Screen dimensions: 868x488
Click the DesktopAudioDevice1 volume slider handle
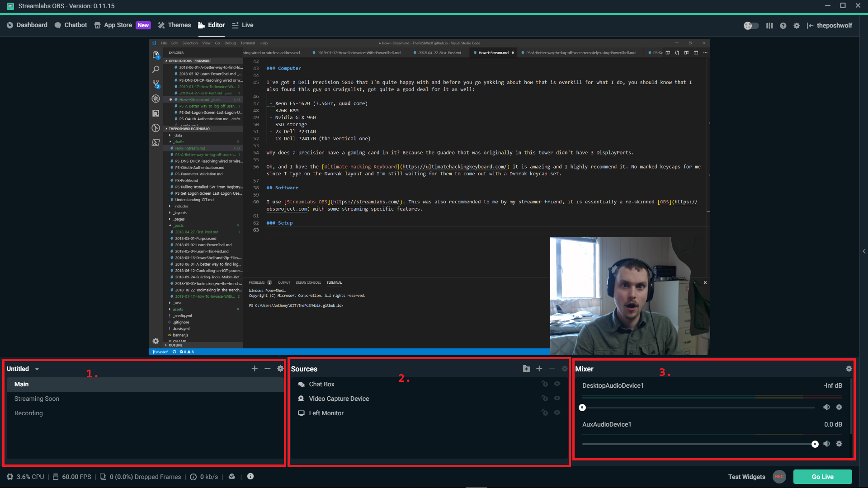(582, 408)
